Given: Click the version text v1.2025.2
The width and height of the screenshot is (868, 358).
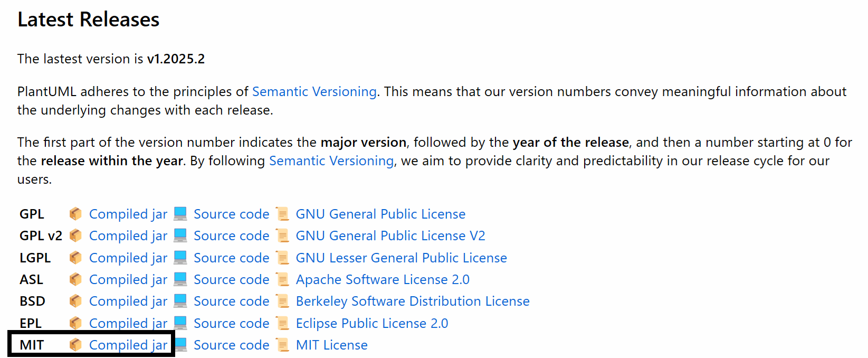Looking at the screenshot, I should pos(176,59).
